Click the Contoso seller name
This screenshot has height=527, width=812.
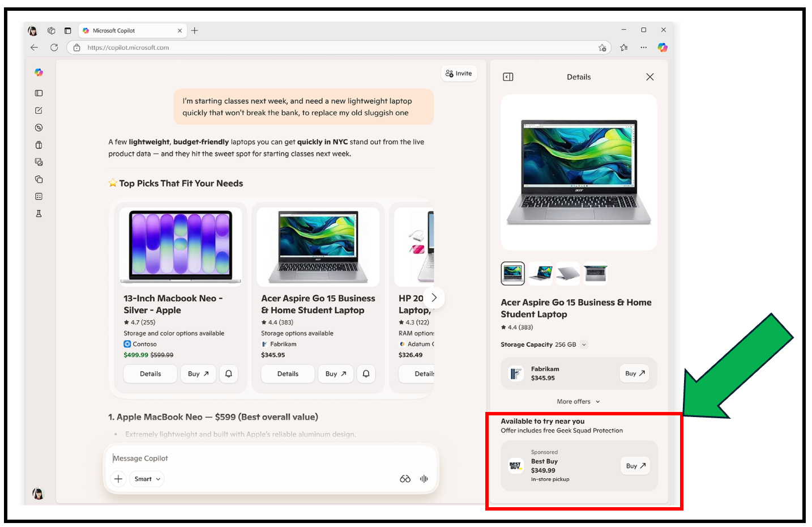point(144,344)
